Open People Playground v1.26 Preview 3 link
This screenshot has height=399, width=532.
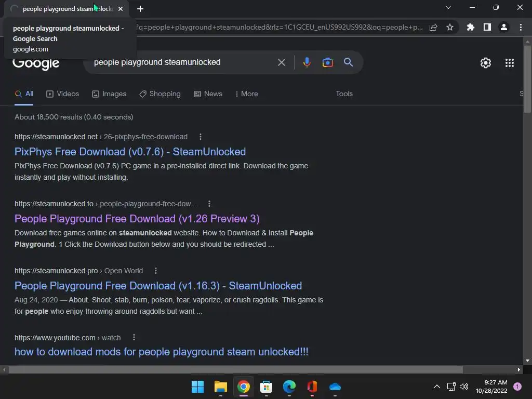[x=137, y=219]
